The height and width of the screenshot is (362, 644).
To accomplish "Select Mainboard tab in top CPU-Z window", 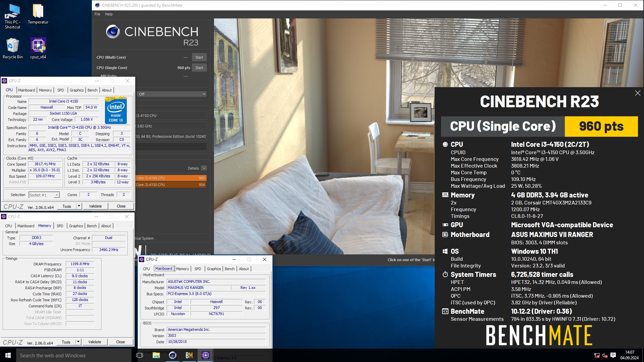I will click(26, 90).
